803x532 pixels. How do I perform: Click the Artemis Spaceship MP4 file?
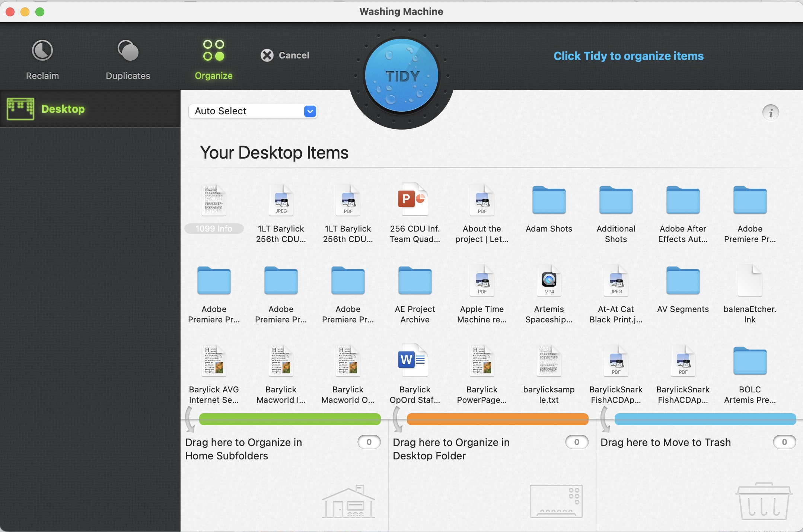(x=549, y=281)
